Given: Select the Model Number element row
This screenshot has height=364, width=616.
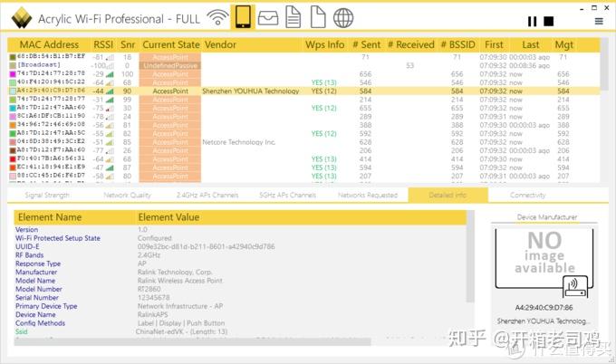Looking at the screenshot, I should pyautogui.click(x=240, y=289).
